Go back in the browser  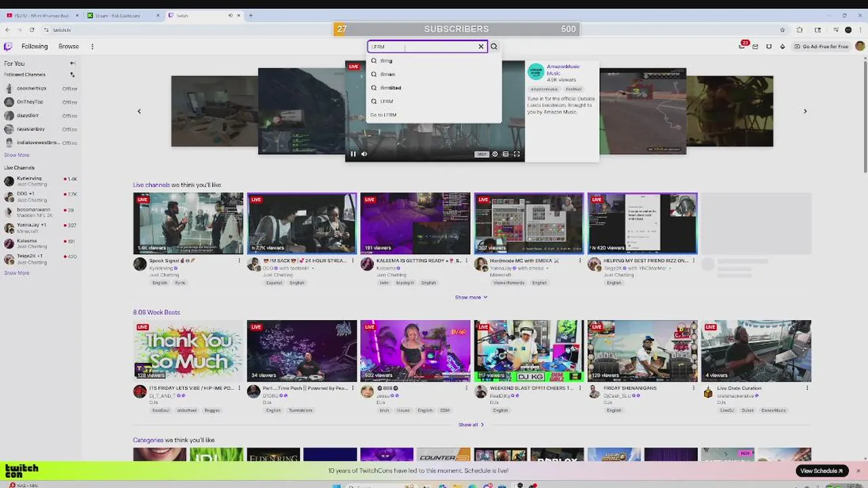click(x=7, y=30)
